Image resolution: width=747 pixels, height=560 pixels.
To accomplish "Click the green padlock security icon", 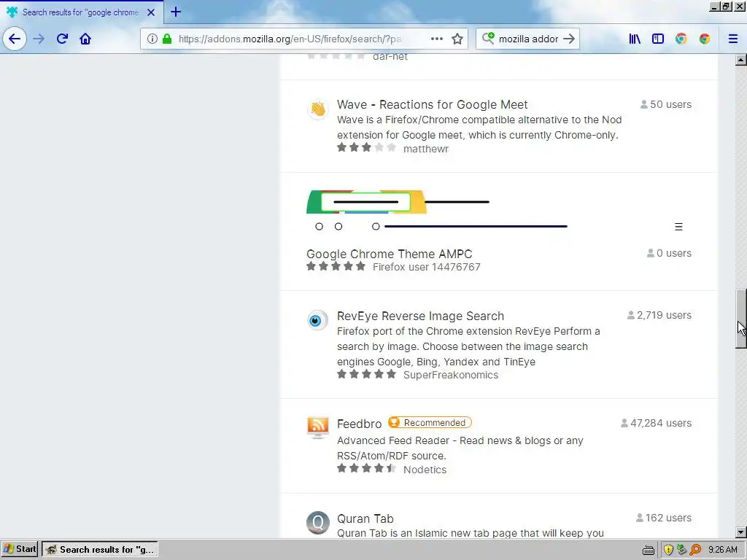I will pos(167,39).
